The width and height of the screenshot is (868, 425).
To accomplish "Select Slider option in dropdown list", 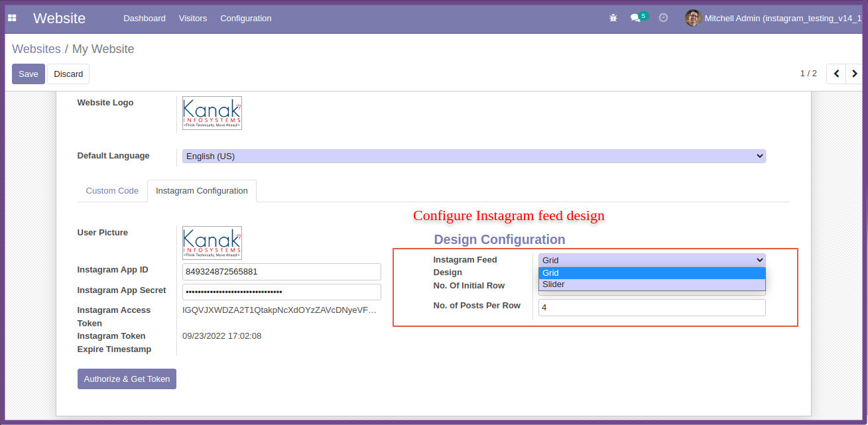I will pos(652,284).
